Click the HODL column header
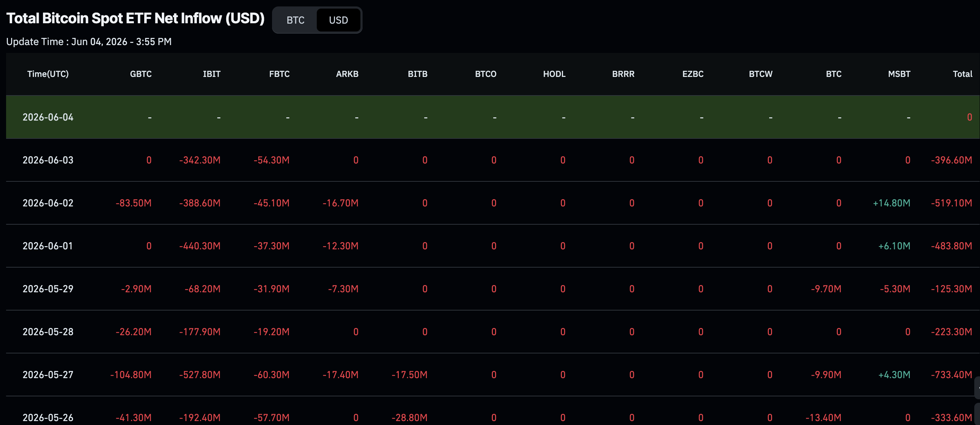 [554, 74]
